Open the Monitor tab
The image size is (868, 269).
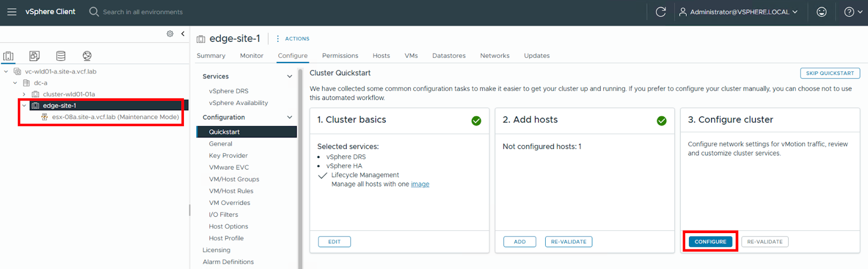[x=251, y=55]
